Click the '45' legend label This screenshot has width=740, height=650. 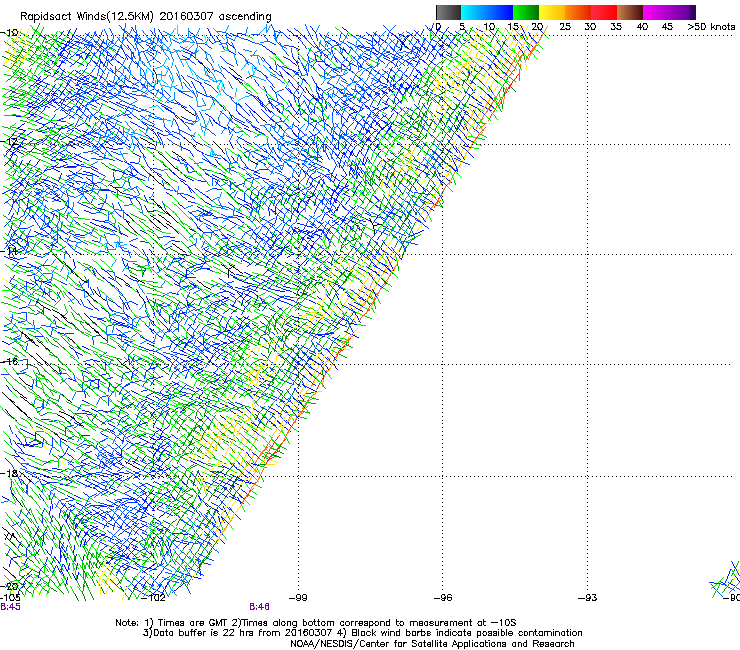point(667,27)
